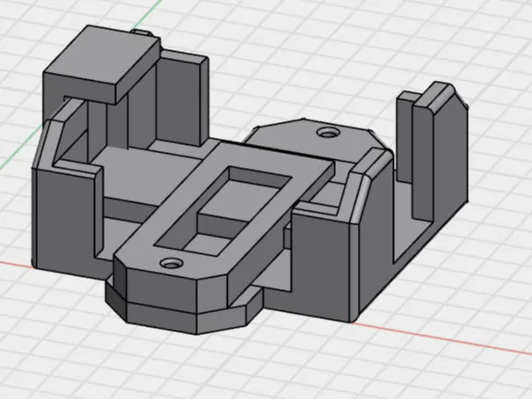
Task: Select the screw hole on the front tab
Action: click(x=171, y=263)
